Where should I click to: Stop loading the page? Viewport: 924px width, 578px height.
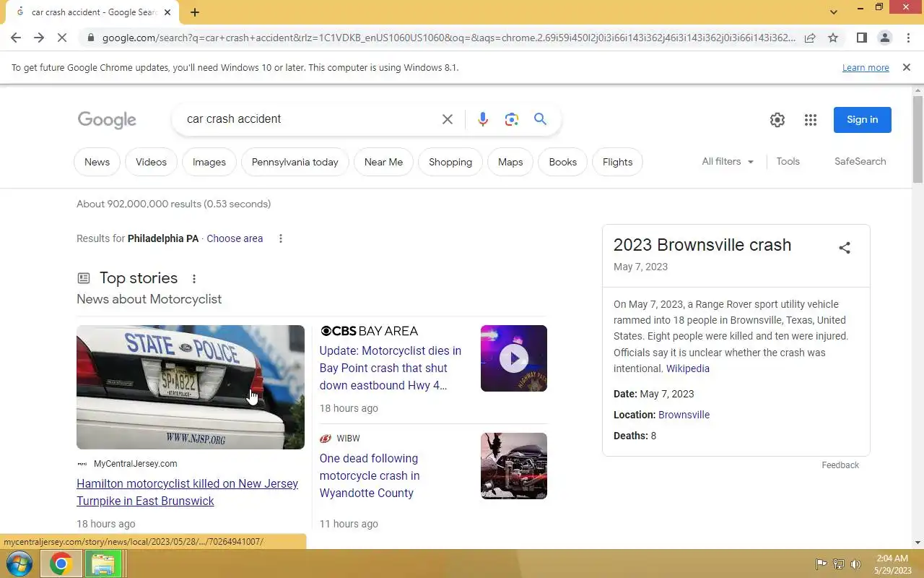62,38
